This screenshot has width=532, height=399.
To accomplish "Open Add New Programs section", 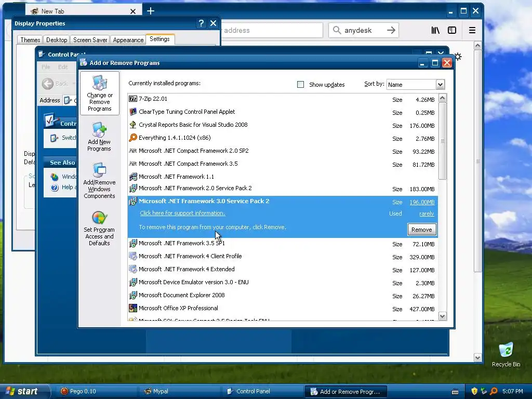I will (99, 137).
